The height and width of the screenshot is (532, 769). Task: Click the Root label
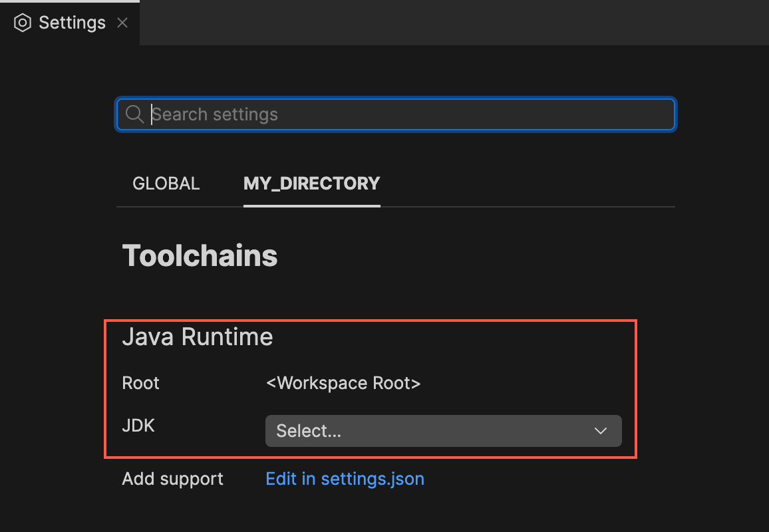pyautogui.click(x=140, y=383)
